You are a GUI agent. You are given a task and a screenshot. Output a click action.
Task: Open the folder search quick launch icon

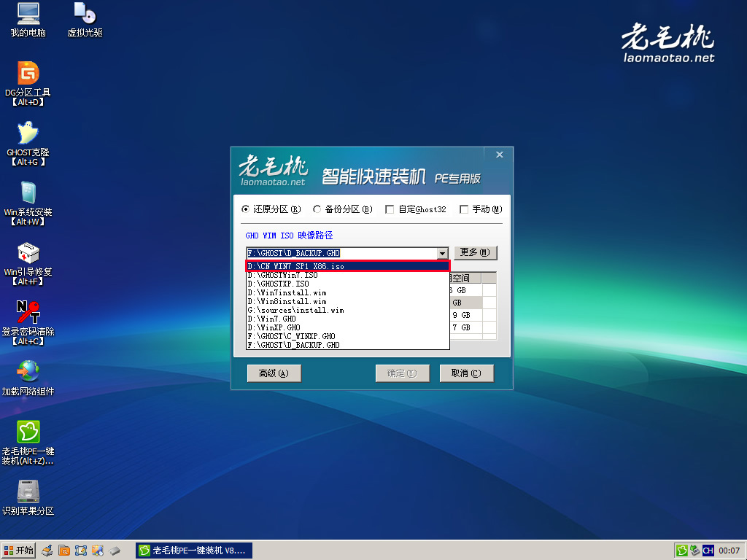coord(64,551)
